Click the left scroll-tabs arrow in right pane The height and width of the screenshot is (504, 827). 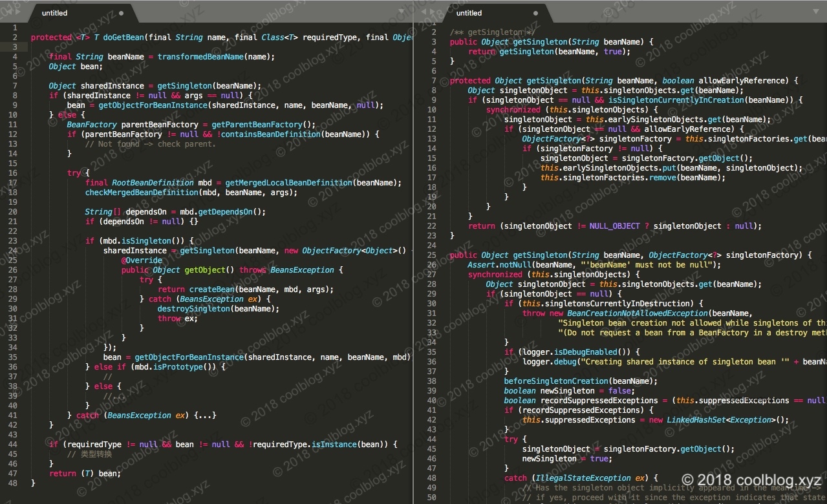(x=424, y=12)
